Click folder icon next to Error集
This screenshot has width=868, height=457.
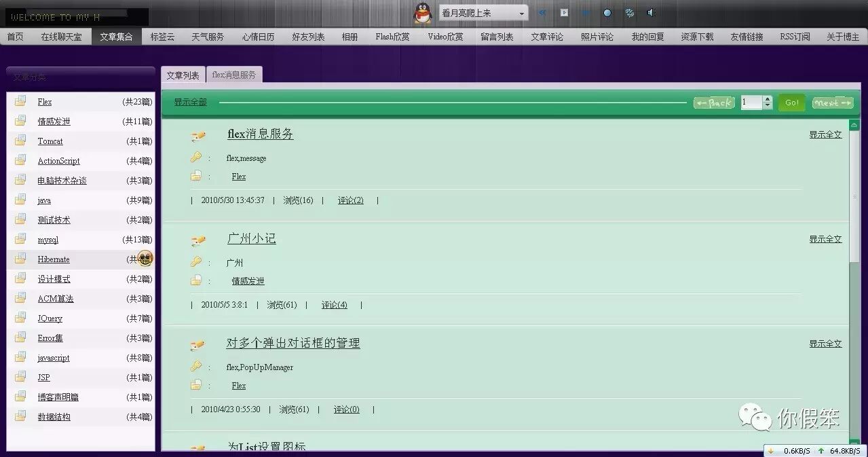pyautogui.click(x=21, y=337)
